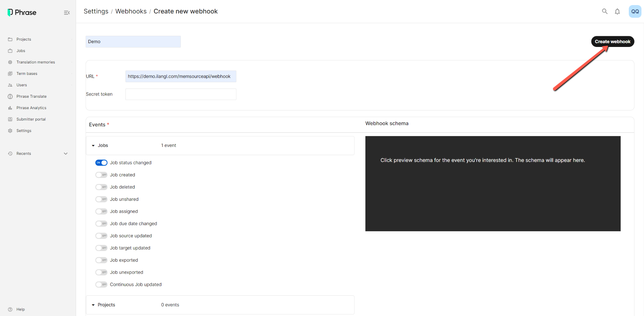Enable the Job created toggle
This screenshot has height=316, width=644.
point(101,175)
